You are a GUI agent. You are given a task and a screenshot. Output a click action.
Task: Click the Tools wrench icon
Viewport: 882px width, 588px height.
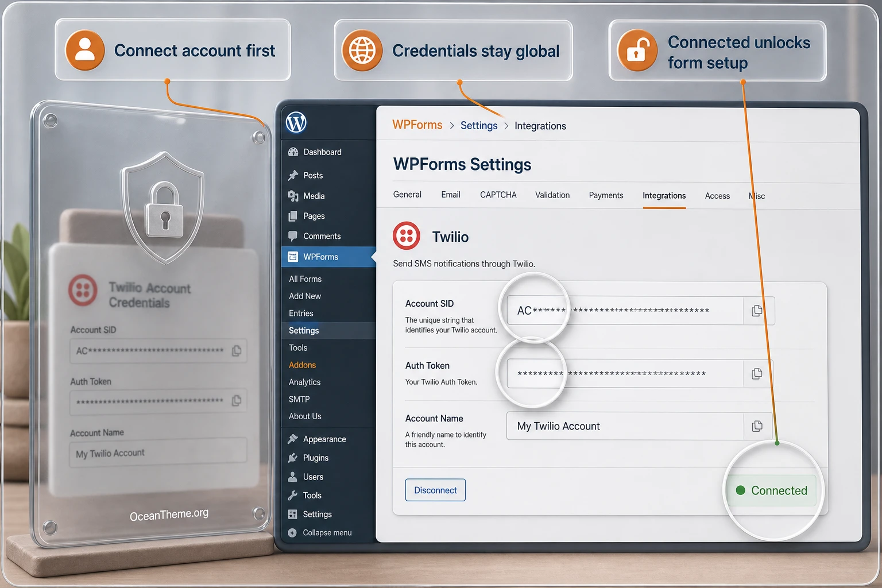(293, 495)
